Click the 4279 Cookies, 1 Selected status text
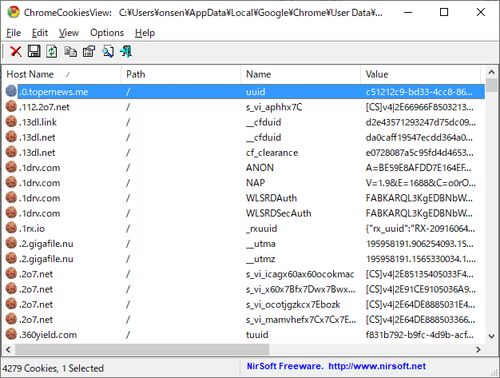500x378 pixels. tap(53, 368)
